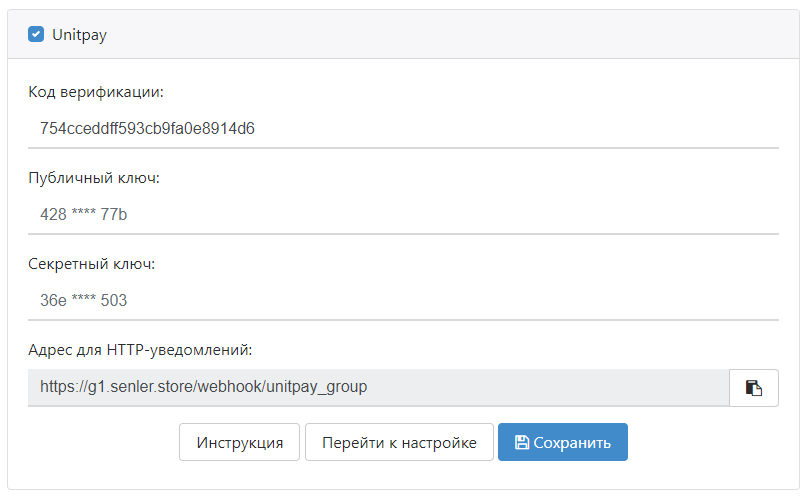Screen dimensions: 811x499
Task: Click blank area left of the Инструкция button
Action: click(x=100, y=442)
